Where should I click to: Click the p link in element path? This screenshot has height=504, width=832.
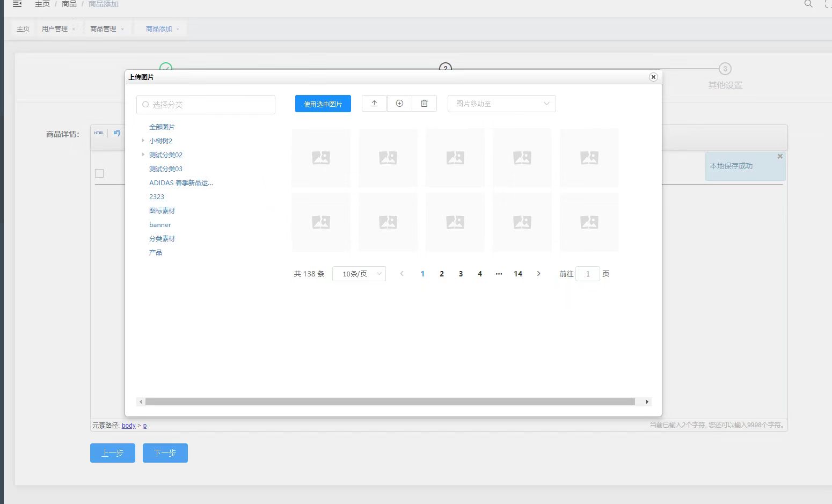[145, 426]
